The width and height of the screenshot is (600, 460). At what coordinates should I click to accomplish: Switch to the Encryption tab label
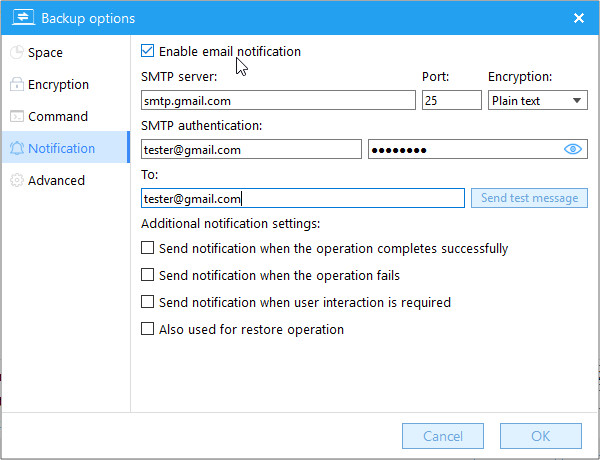(x=58, y=85)
